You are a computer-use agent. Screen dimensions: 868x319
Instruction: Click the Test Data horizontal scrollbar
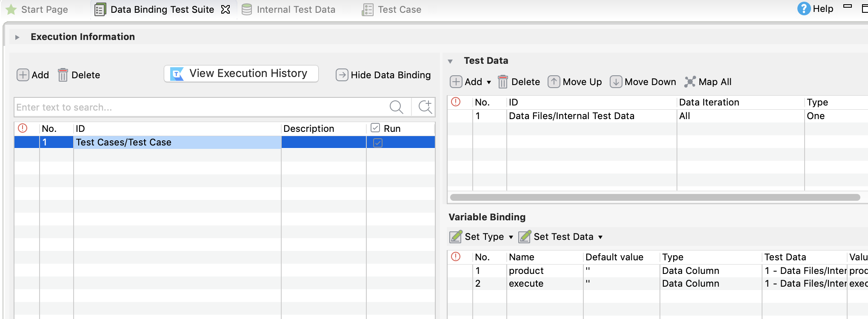point(655,197)
